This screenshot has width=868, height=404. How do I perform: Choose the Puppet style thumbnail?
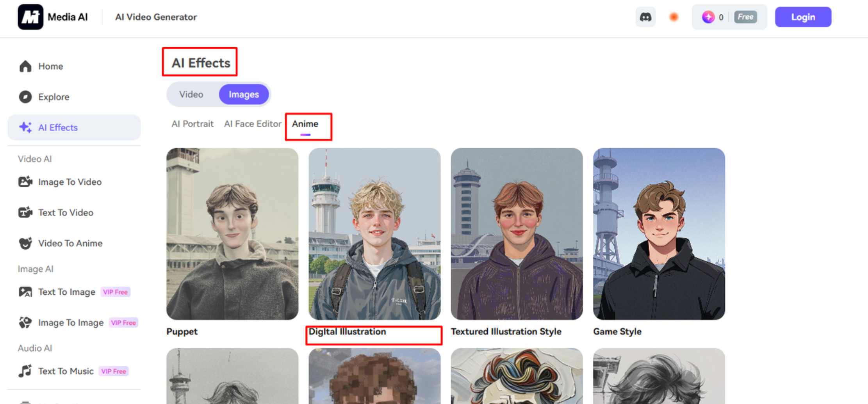[232, 234]
